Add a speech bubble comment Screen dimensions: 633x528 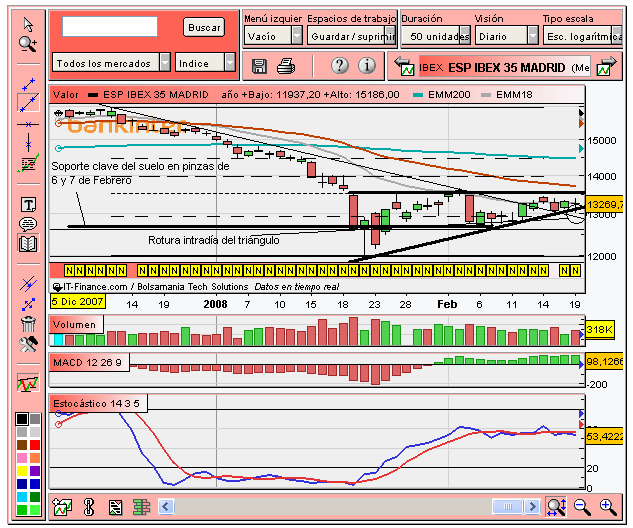(28, 223)
